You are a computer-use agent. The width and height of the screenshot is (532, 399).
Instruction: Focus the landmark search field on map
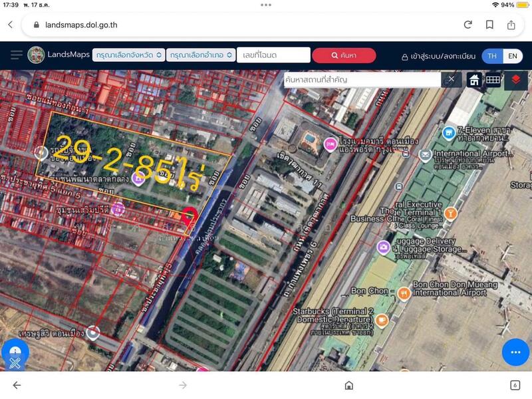pos(362,80)
